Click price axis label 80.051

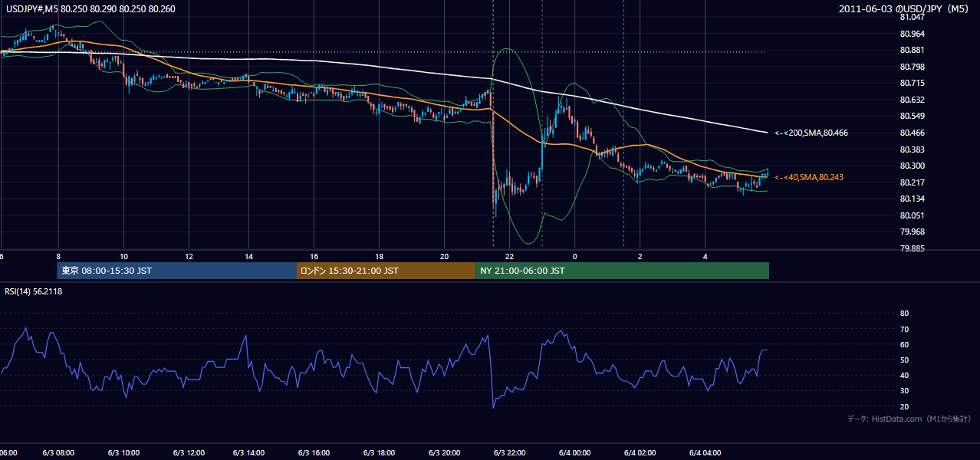[911, 215]
